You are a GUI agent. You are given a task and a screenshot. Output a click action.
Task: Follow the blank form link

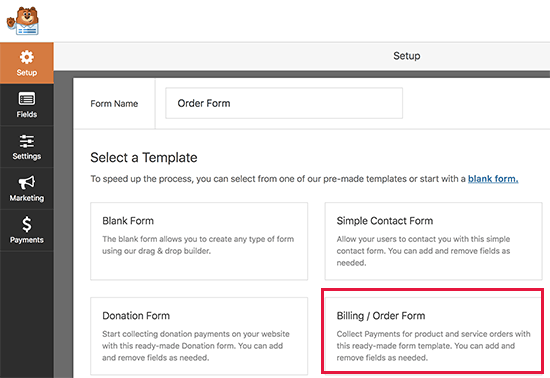click(x=493, y=179)
